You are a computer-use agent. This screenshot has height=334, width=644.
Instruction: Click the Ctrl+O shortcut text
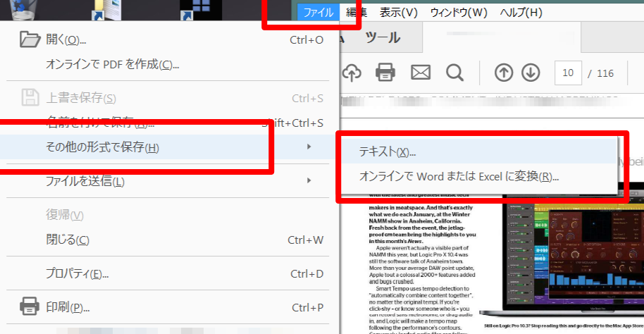point(306,40)
